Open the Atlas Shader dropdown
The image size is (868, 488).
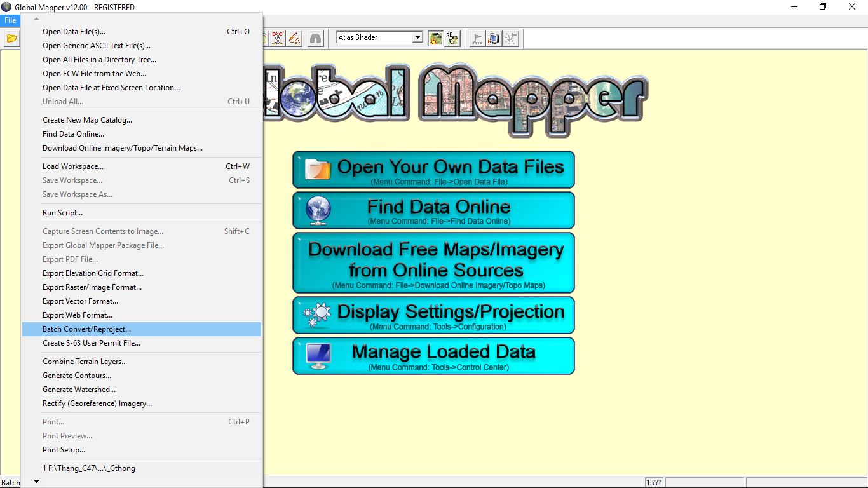coord(380,37)
